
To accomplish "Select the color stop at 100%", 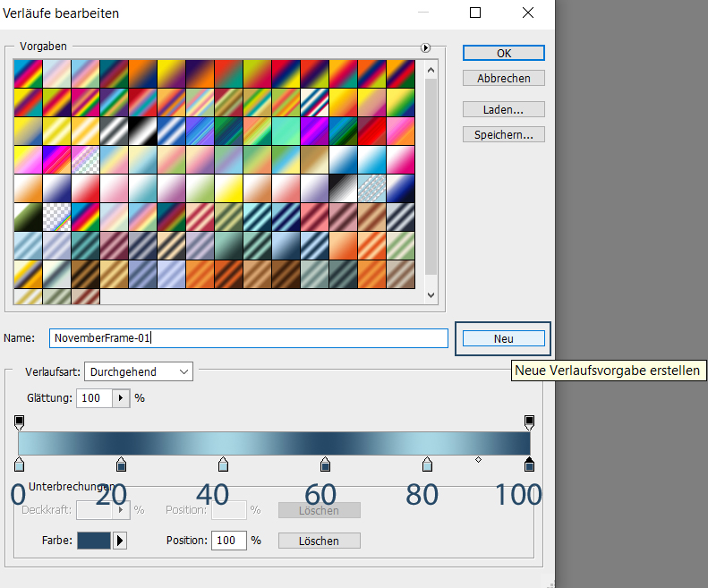I will [x=529, y=464].
